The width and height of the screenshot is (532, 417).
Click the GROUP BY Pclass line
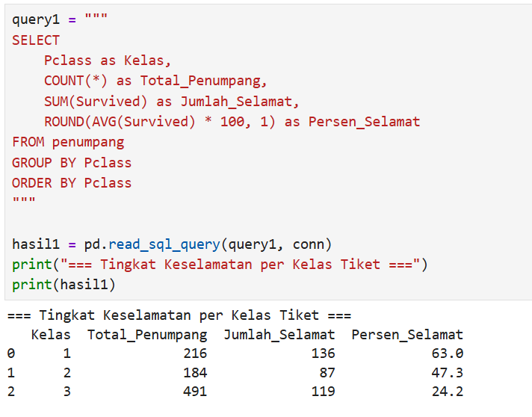pos(72,162)
